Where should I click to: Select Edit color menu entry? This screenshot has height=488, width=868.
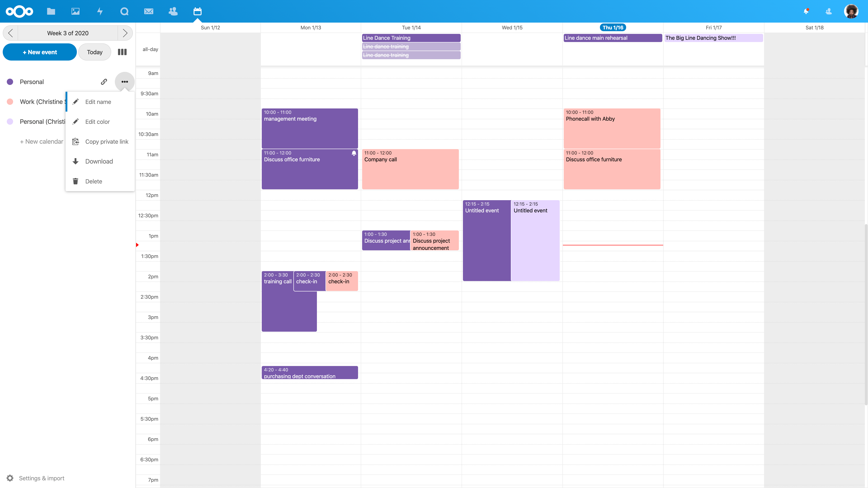pyautogui.click(x=97, y=122)
